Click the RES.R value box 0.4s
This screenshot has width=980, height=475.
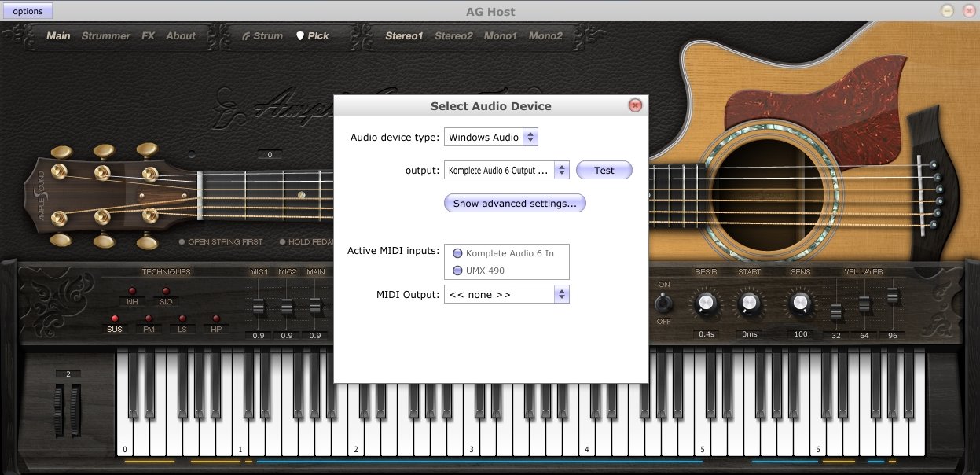pyautogui.click(x=706, y=334)
